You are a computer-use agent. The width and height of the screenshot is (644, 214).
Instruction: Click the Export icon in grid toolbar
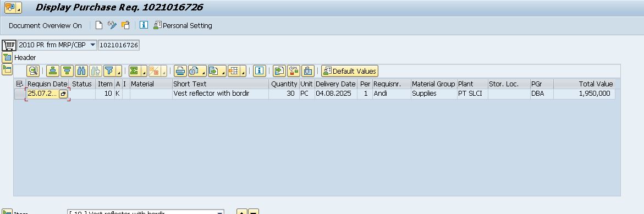tap(213, 71)
